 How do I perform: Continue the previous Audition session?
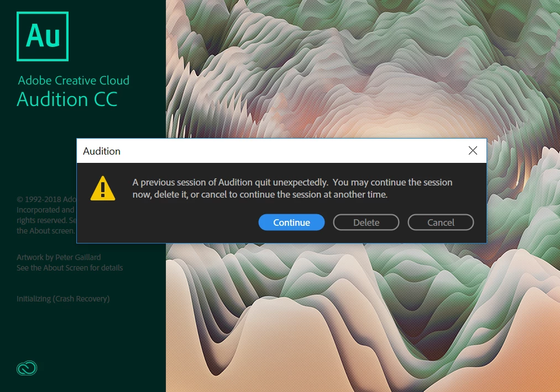click(x=291, y=222)
